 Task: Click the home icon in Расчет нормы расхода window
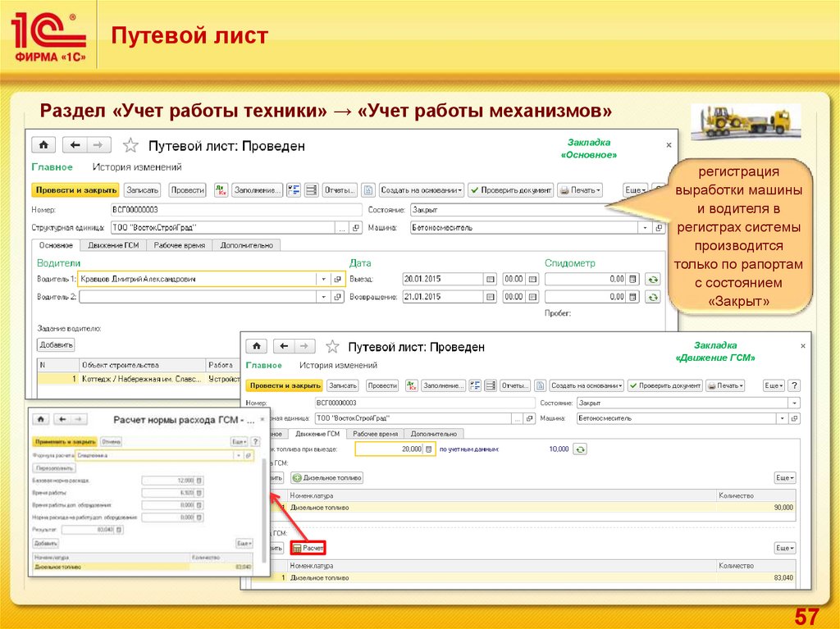point(41,419)
